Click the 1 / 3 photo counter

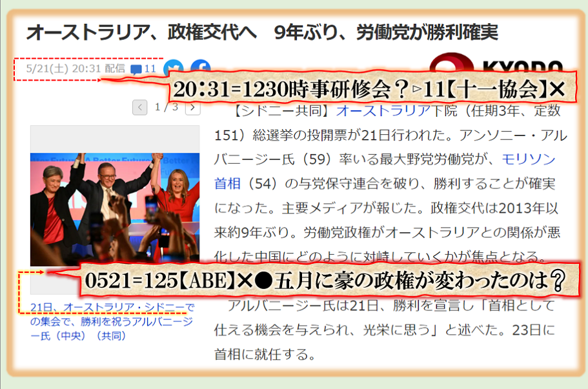pos(166,107)
